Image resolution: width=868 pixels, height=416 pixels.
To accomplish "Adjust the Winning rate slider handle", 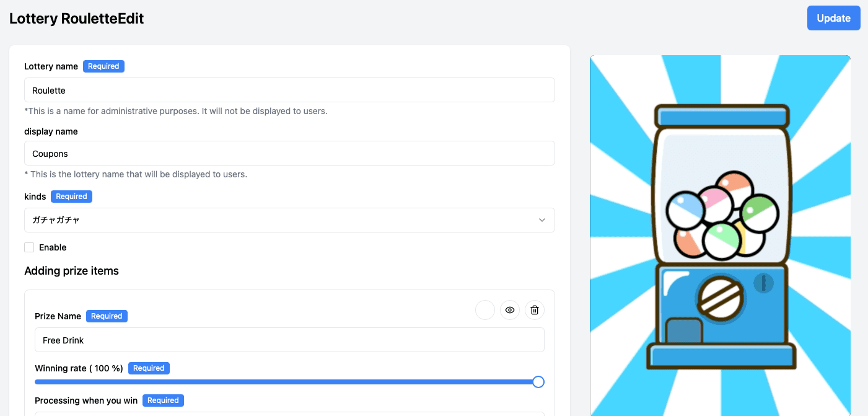I will [x=538, y=381].
